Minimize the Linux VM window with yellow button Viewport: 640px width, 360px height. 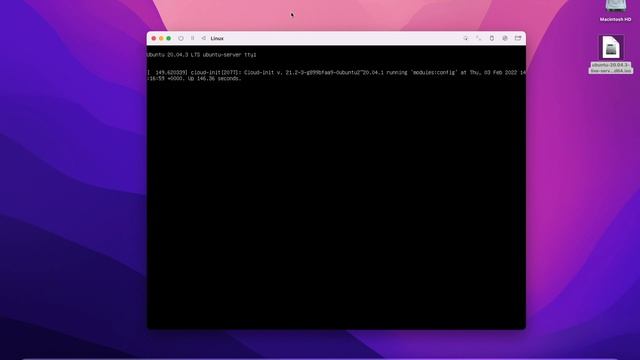tap(161, 38)
